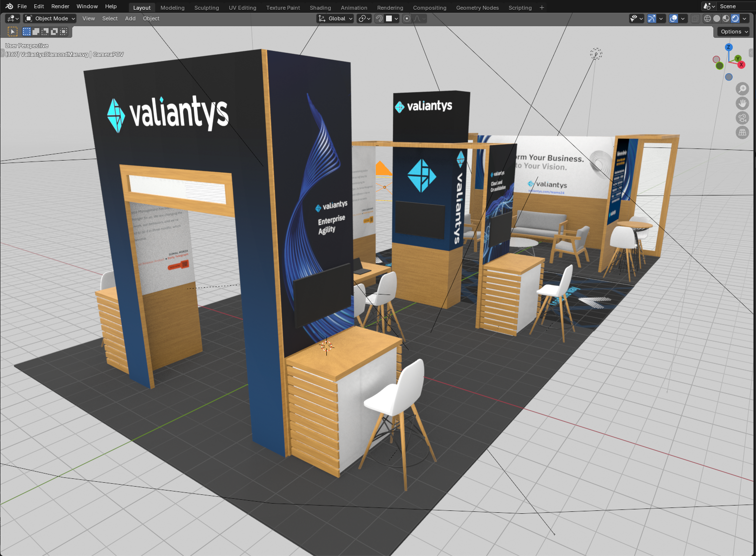Click the Blender logo icon
Viewport: 756px width, 556px height.
coord(9,6)
